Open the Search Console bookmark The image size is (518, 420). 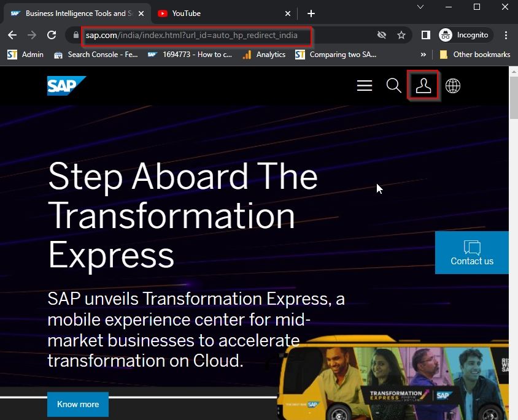coord(96,55)
